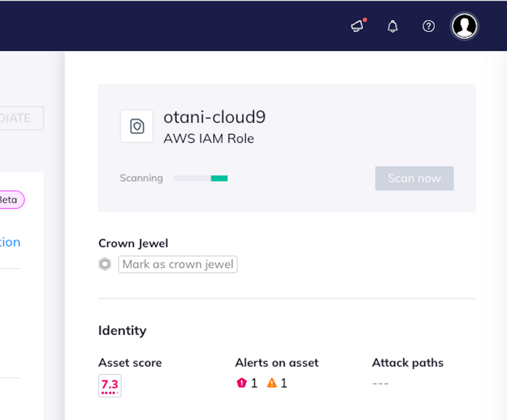Click the orange warning alert icon
This screenshot has width=507, height=420.
(272, 383)
